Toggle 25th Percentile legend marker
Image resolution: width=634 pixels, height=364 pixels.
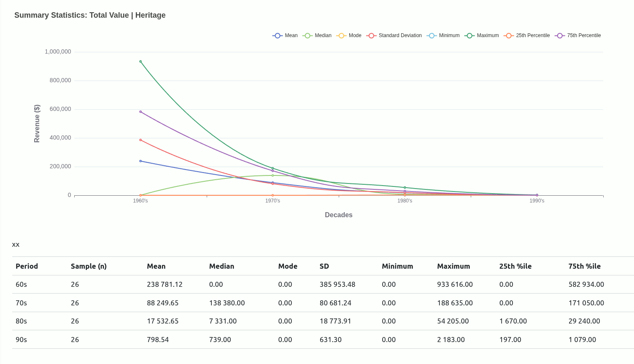point(509,36)
